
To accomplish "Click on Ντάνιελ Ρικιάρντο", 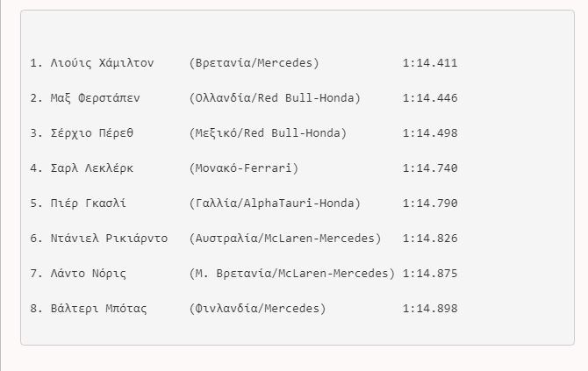I will pos(109,239).
